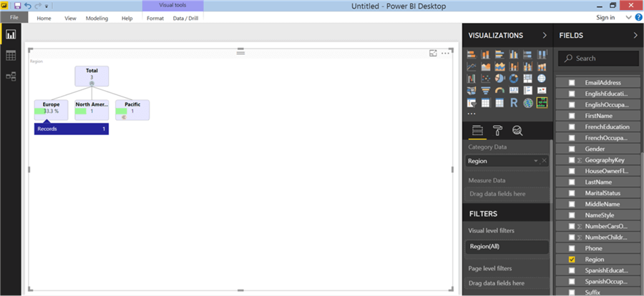Image resolution: width=644 pixels, height=296 pixels.
Task: Select the Pie chart visualization
Action: (x=500, y=78)
